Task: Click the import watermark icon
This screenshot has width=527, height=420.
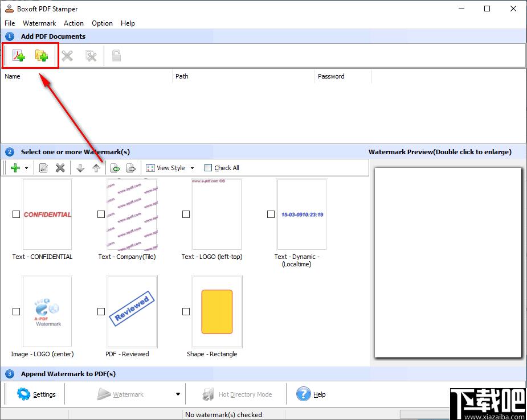Action: [x=115, y=168]
